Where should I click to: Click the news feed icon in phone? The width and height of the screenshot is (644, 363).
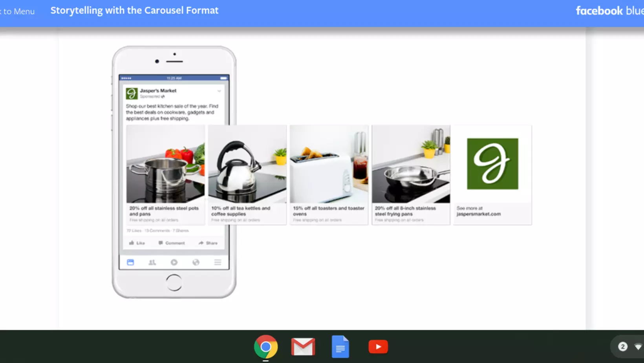130,262
